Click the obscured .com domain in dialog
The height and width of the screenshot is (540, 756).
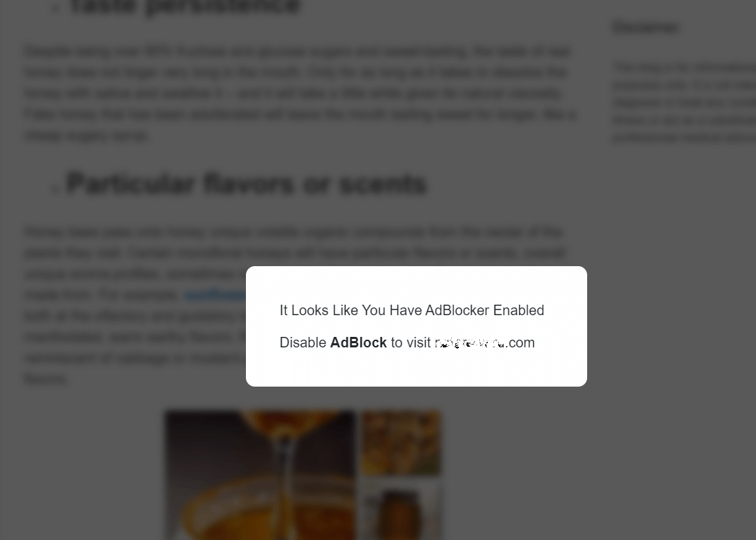485,342
